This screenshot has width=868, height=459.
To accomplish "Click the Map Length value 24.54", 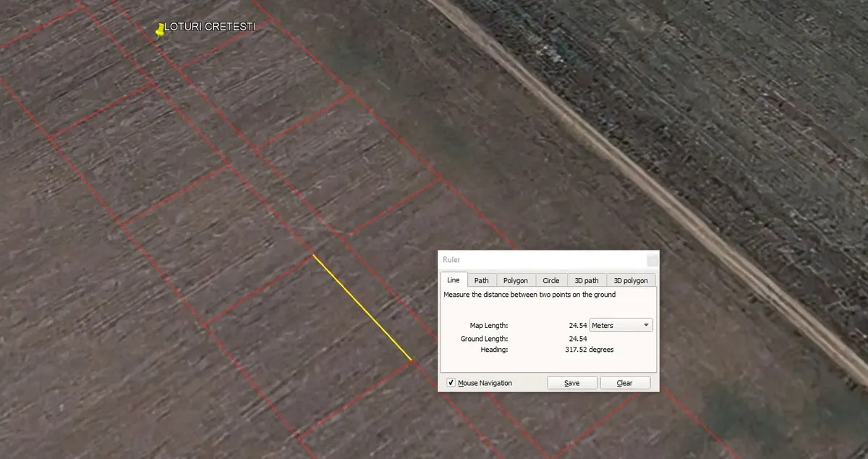I will 578,325.
